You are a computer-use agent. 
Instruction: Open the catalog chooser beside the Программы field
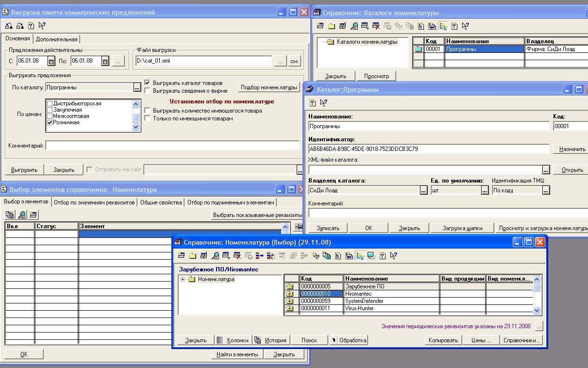(137, 87)
